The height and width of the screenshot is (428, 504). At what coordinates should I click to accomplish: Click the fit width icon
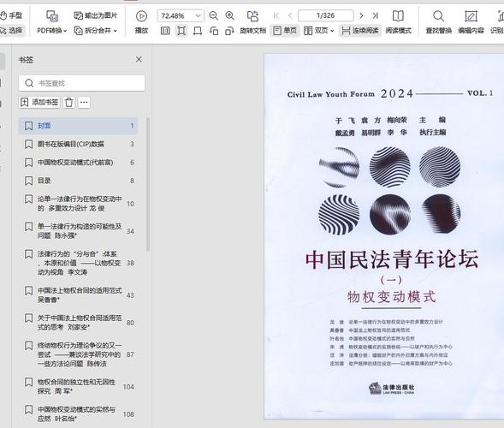(198, 31)
